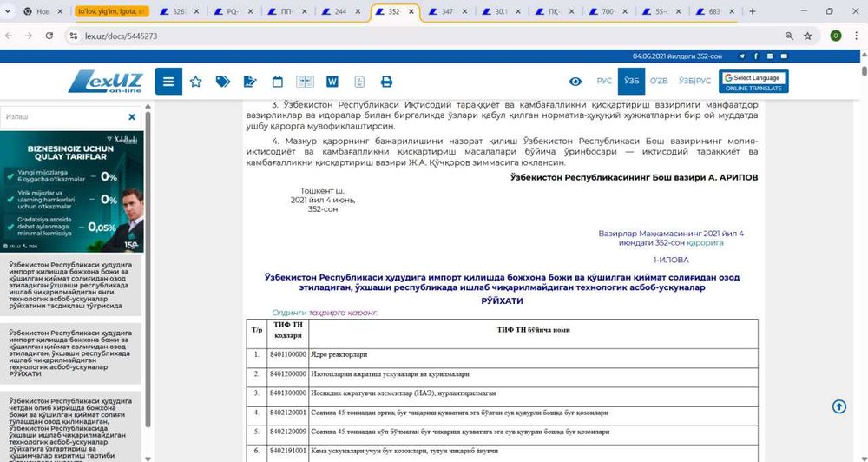Download document as PDF file

(359, 82)
